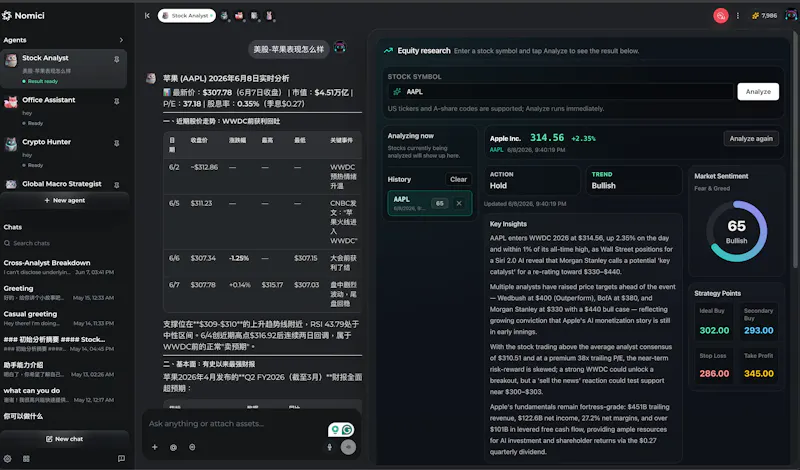800x470 pixels.
Task: Open the grid apps icon in sidebar footer
Action: coord(26,458)
